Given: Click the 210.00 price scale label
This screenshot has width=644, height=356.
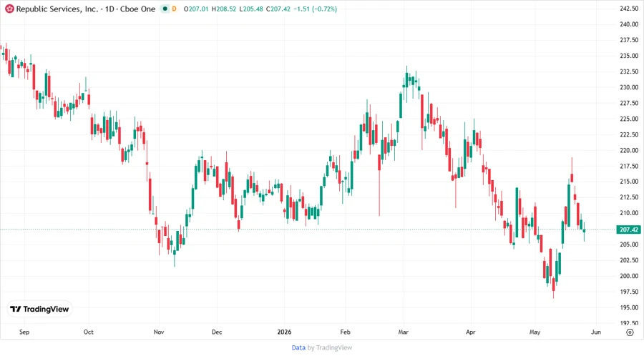Looking at the screenshot, I should (x=629, y=213).
